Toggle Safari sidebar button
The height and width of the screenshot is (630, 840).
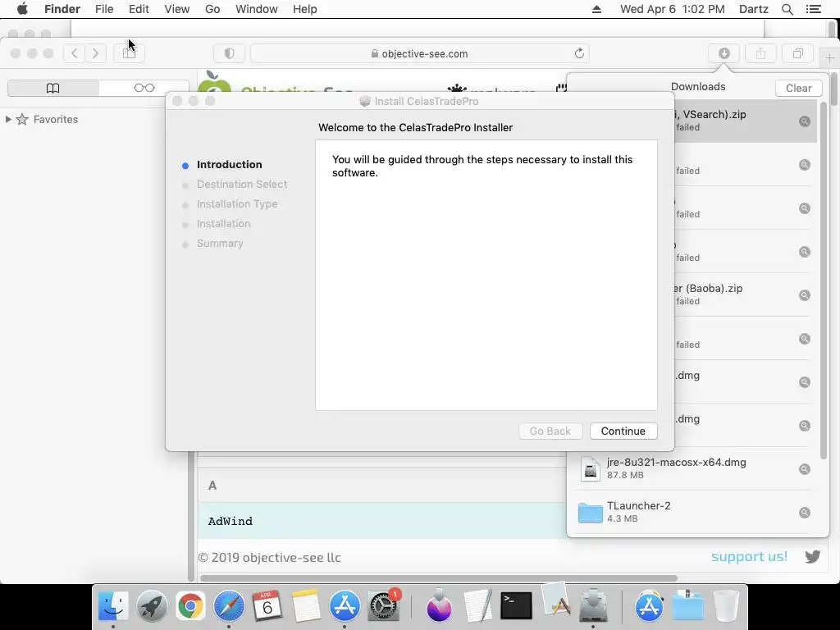click(129, 53)
